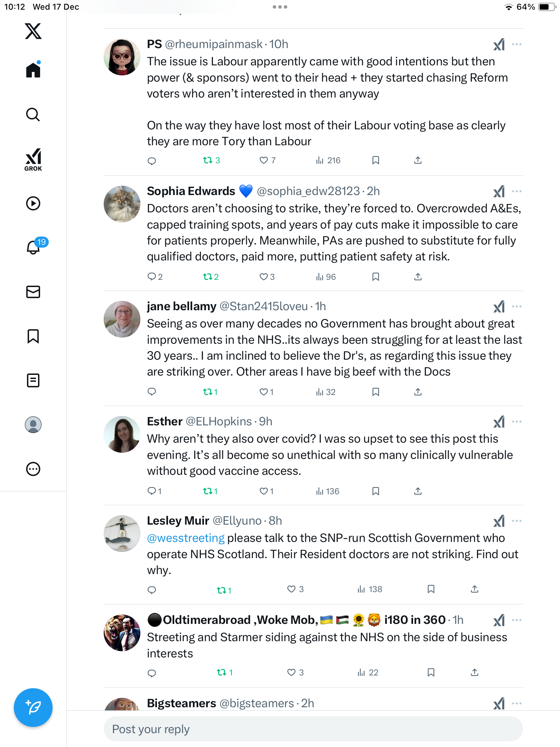Screen dimensions: 560x747
Task: Open the search magnifier in sidebar
Action: pos(33,114)
